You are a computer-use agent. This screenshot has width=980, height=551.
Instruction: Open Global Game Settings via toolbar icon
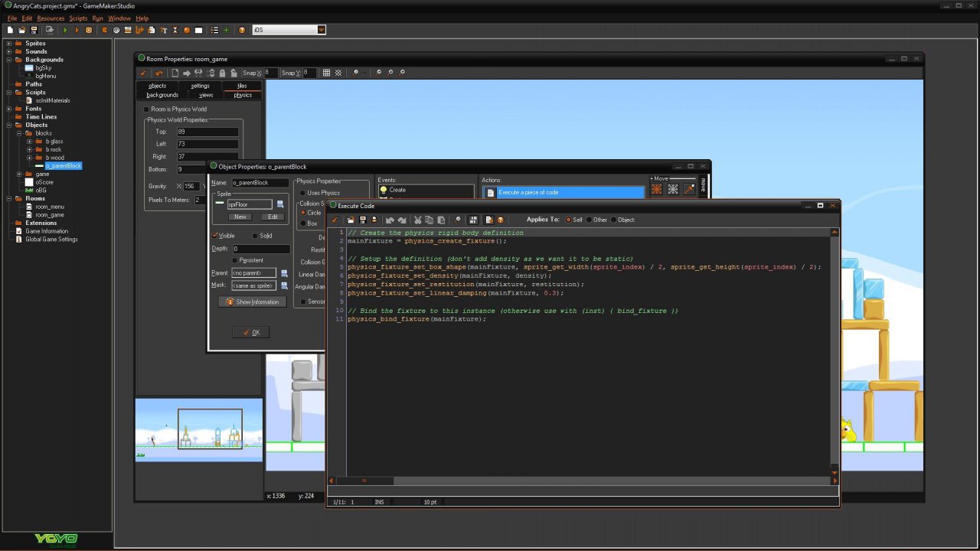click(225, 30)
